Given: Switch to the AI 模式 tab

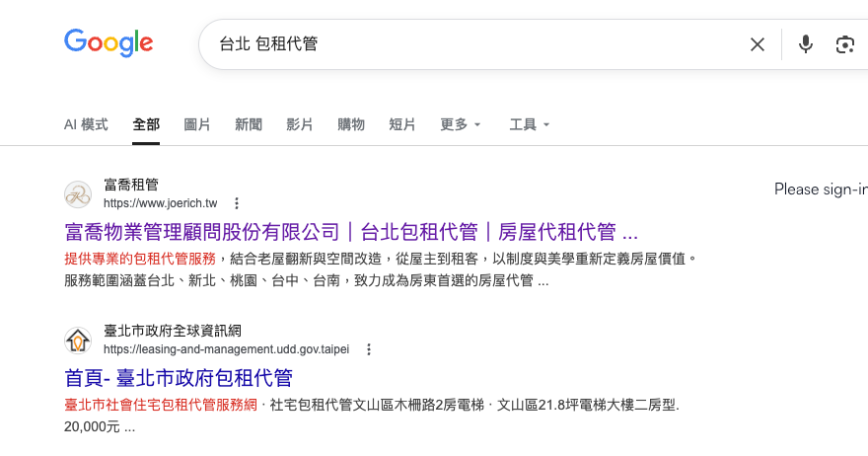Looking at the screenshot, I should tap(86, 124).
